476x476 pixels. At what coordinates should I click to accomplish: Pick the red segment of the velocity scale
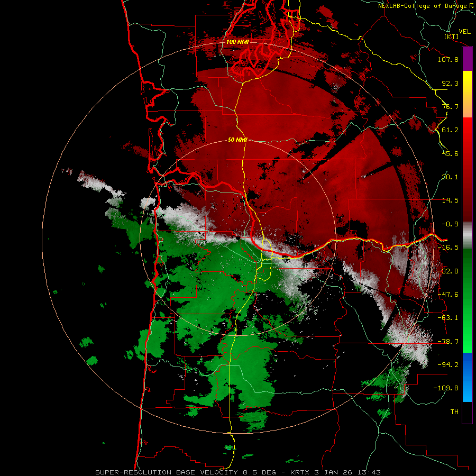(467, 170)
